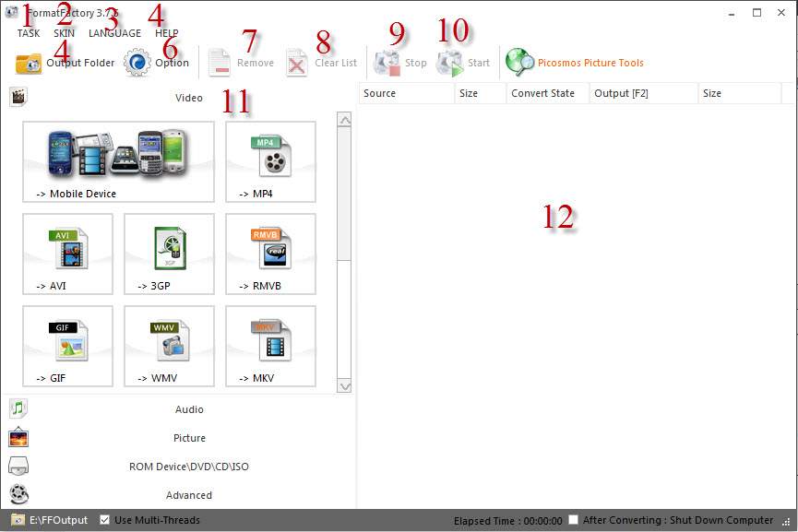Open the Picosmos Picture Tools globe icon
Image resolution: width=798 pixels, height=532 pixels.
pos(519,63)
